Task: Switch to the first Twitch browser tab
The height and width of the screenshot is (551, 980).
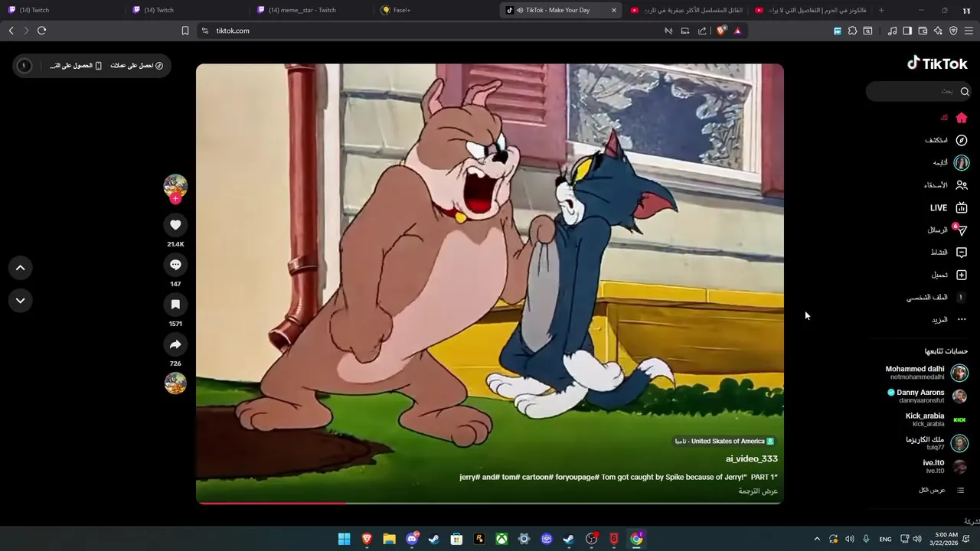Action: pyautogui.click(x=63, y=10)
